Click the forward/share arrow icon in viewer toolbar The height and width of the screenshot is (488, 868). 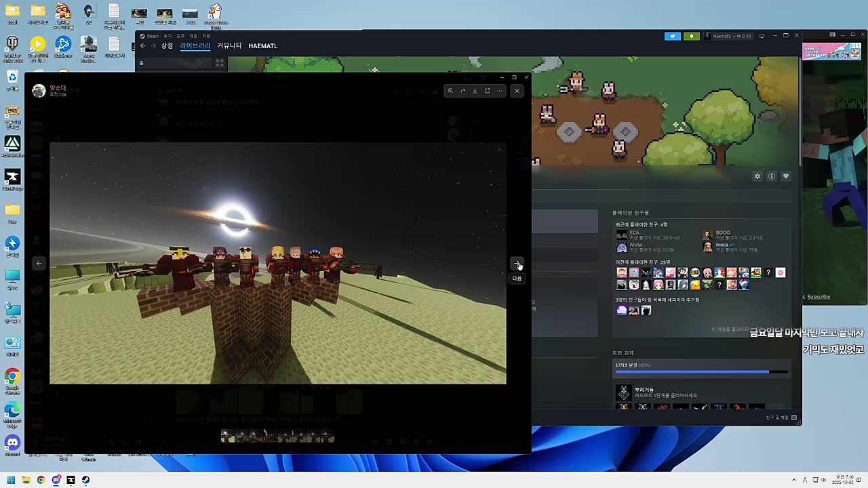pyautogui.click(x=462, y=91)
